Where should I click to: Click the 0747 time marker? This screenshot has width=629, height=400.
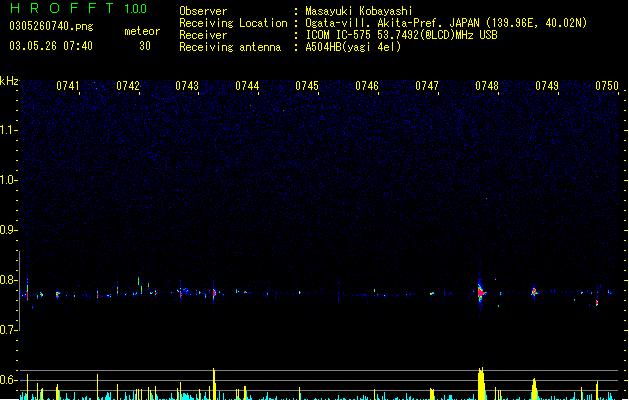426,86
